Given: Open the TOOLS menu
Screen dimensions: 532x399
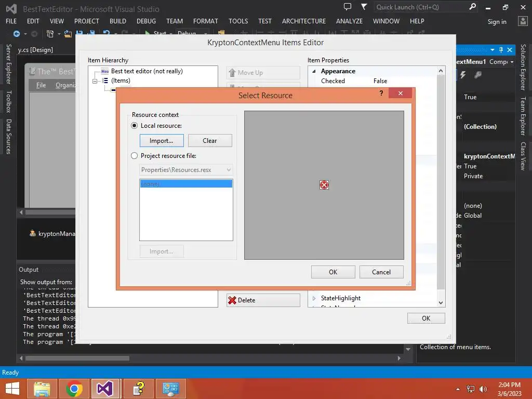Looking at the screenshot, I should [x=238, y=21].
